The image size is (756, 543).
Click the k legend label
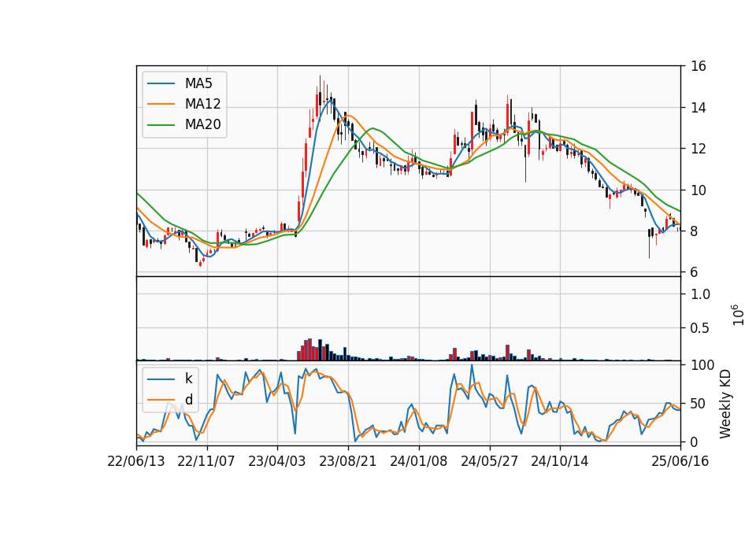(188, 379)
